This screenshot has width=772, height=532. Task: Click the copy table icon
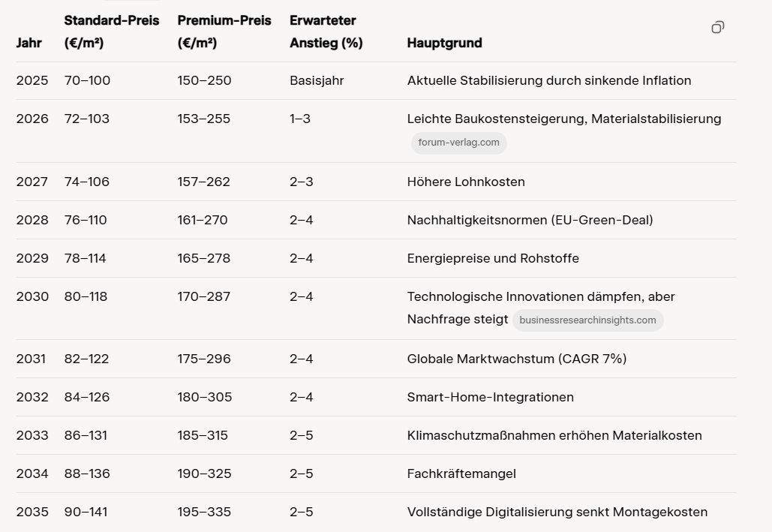pyautogui.click(x=717, y=28)
